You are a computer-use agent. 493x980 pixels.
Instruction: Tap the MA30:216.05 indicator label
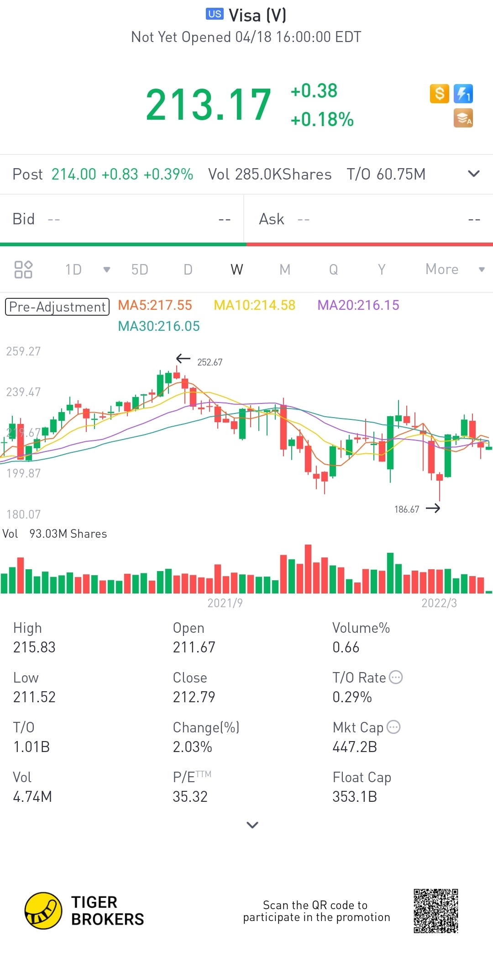(159, 326)
